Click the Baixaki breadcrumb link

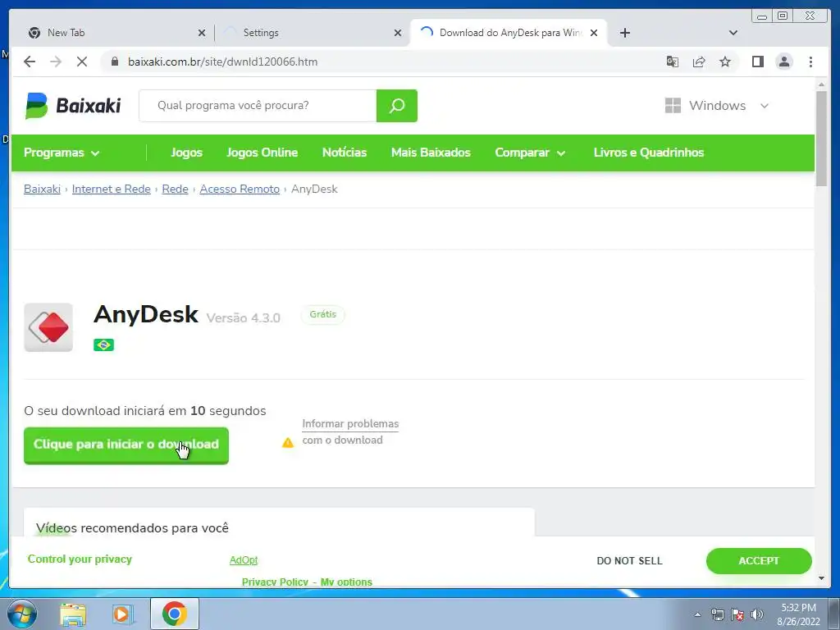[42, 189]
